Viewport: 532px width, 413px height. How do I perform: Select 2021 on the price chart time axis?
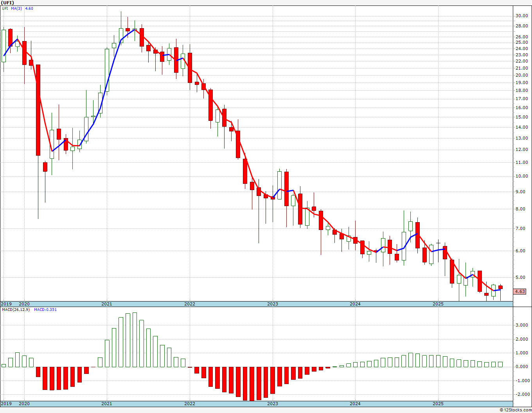click(x=107, y=304)
